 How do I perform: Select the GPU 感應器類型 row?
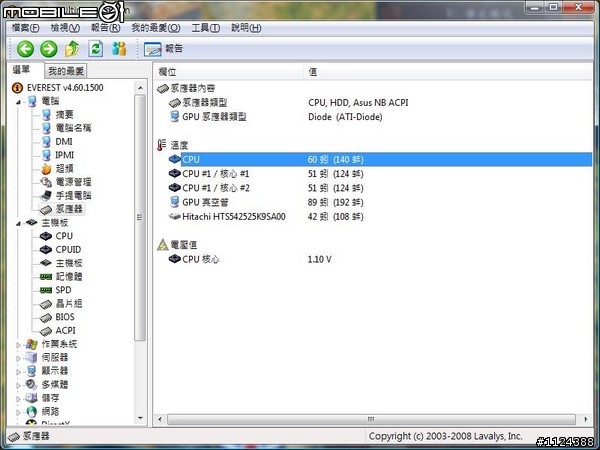point(379,117)
